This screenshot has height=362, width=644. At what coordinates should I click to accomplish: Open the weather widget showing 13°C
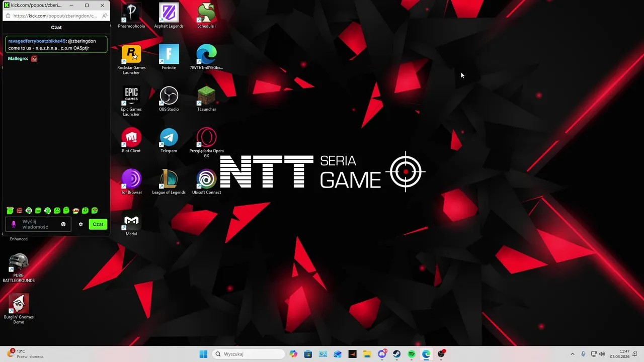[25, 354]
